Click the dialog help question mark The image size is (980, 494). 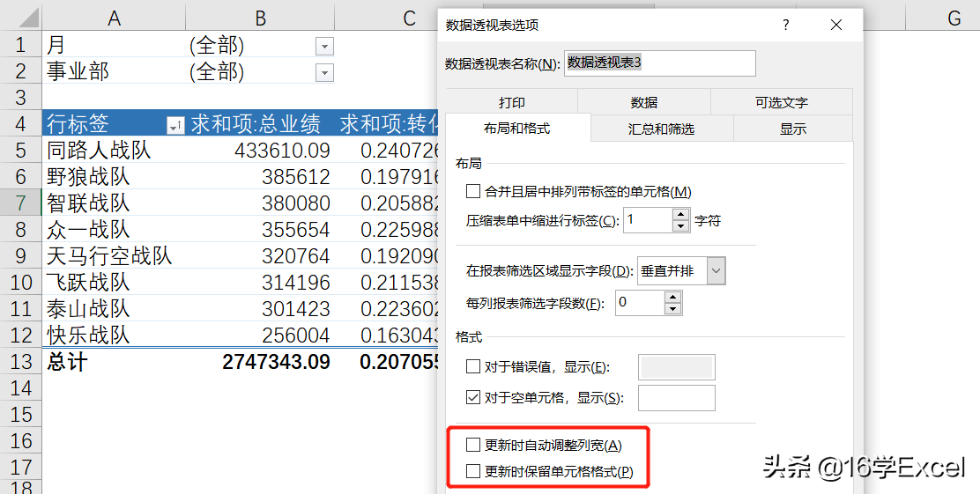(785, 25)
